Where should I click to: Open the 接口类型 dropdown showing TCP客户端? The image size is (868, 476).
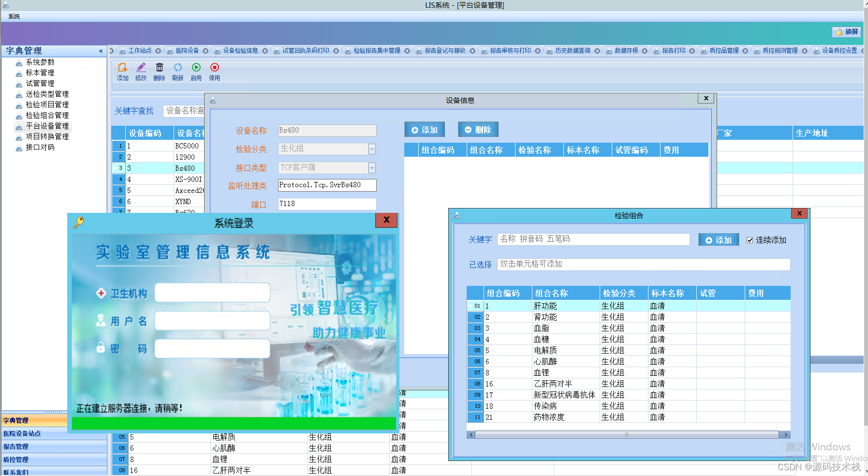pos(371,168)
